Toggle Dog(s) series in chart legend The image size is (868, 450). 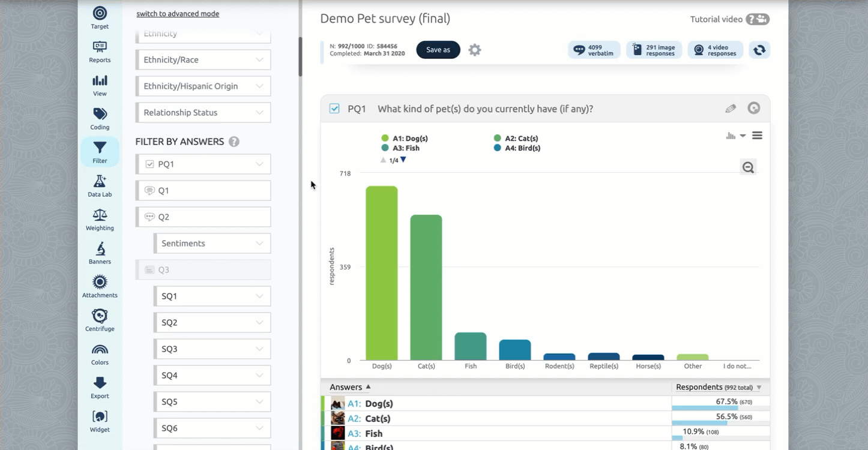point(405,139)
